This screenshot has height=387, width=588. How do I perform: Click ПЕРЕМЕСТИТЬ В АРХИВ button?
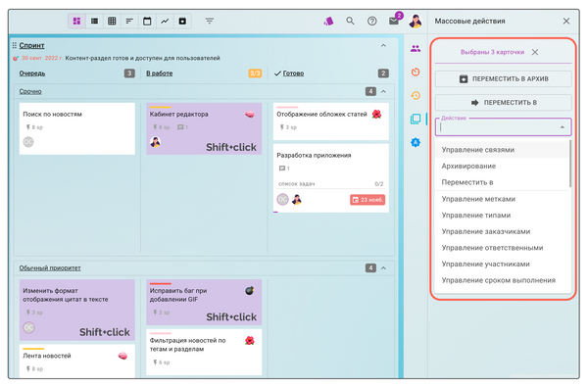coord(504,78)
